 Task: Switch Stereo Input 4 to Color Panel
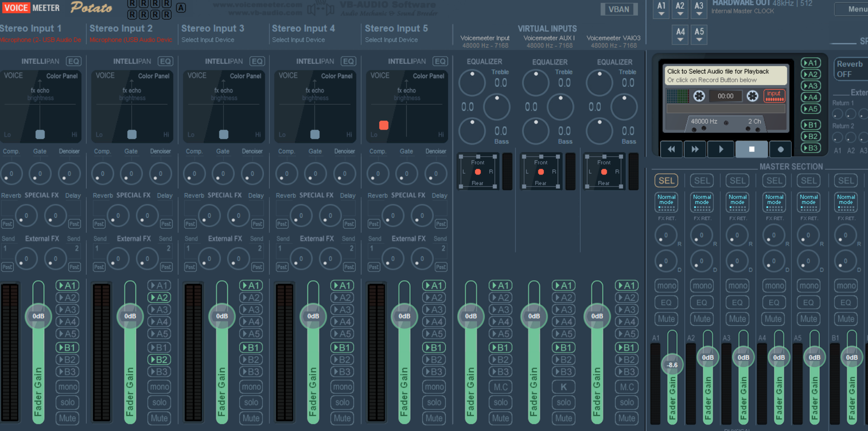click(336, 76)
